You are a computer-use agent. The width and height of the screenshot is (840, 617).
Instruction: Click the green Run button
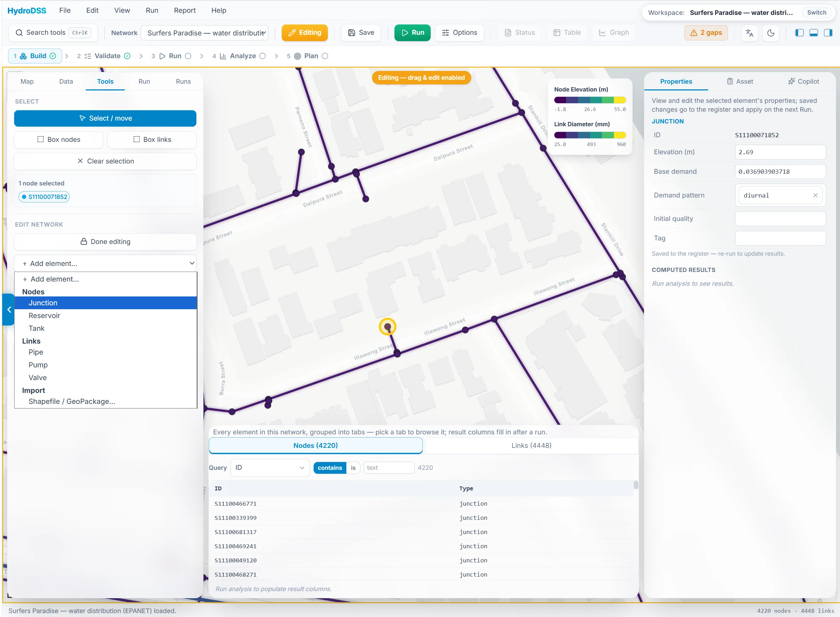click(x=412, y=33)
